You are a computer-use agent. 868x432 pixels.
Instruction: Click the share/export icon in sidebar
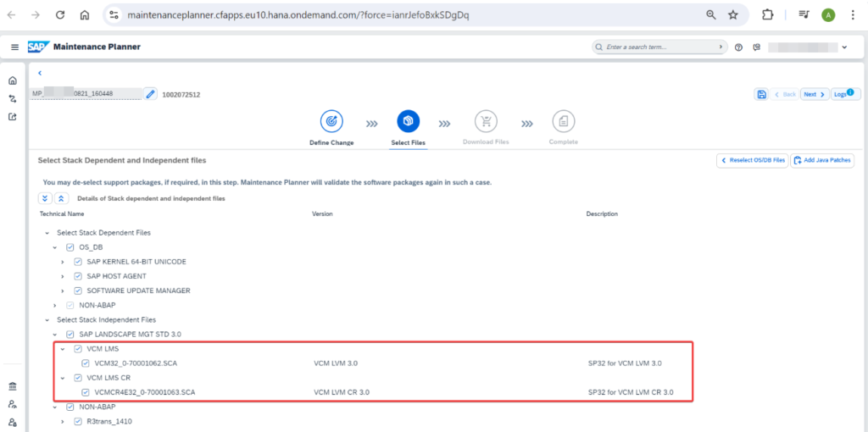pyautogui.click(x=13, y=117)
